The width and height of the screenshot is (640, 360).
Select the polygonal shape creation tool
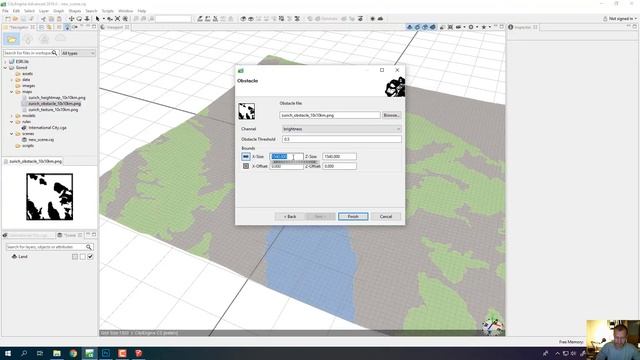click(200, 19)
